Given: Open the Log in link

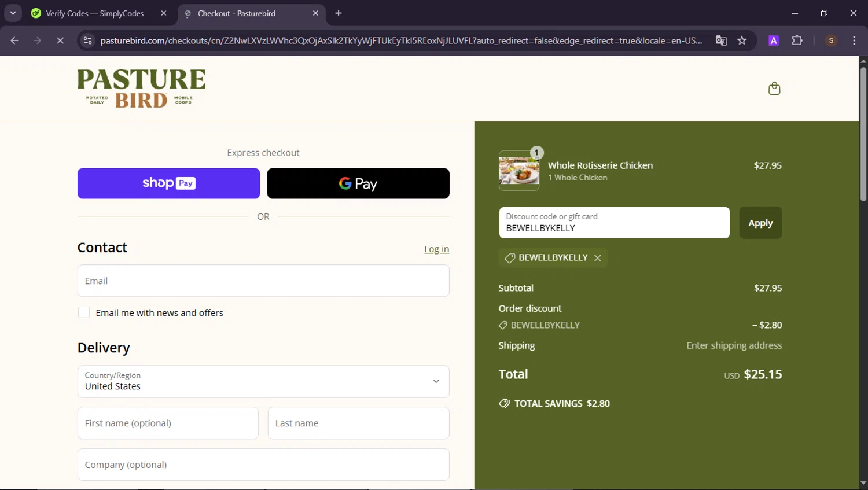Looking at the screenshot, I should pos(436,249).
